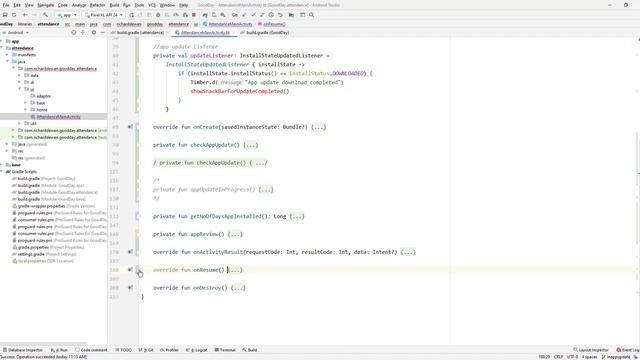Click the Git rollback arrow icon
Image resolution: width=640 pixels, height=360 pixels.
pyautogui.click(x=280, y=15)
